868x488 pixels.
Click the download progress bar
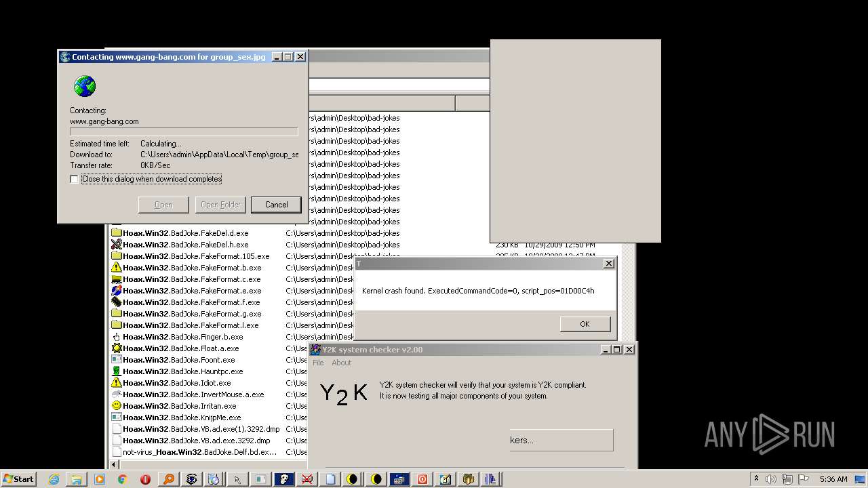[184, 132]
